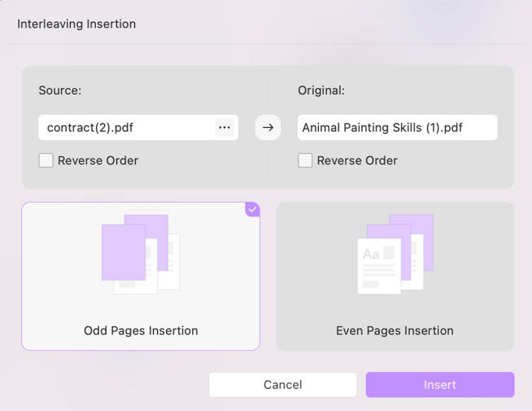Image resolution: width=532 pixels, height=411 pixels.
Task: Click the Cancel button
Action: point(282,385)
